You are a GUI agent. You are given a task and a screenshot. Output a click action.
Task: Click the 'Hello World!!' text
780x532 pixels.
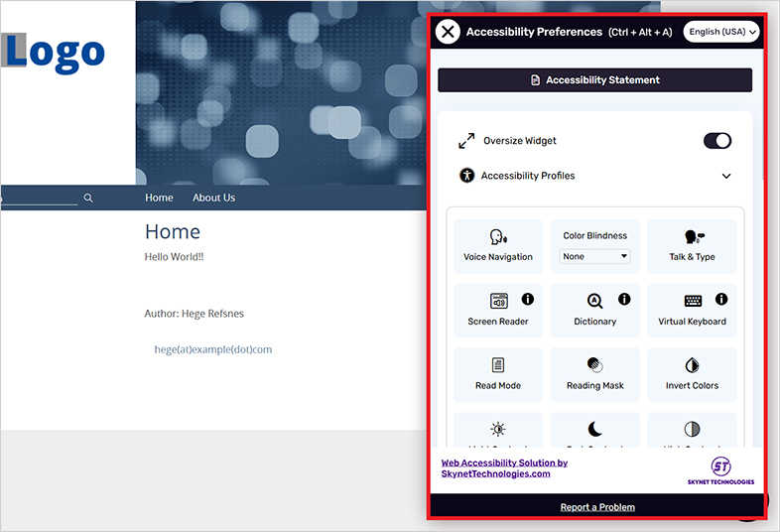pos(174,257)
